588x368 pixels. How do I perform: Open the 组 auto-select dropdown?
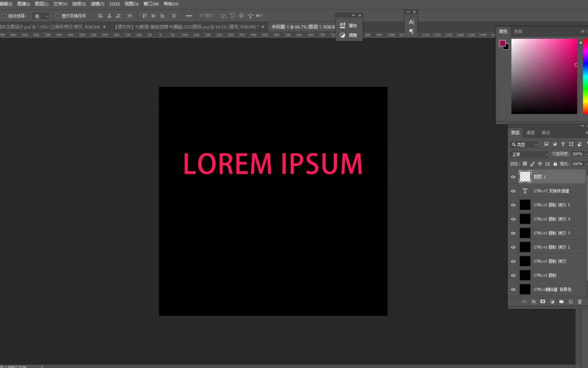coord(41,16)
